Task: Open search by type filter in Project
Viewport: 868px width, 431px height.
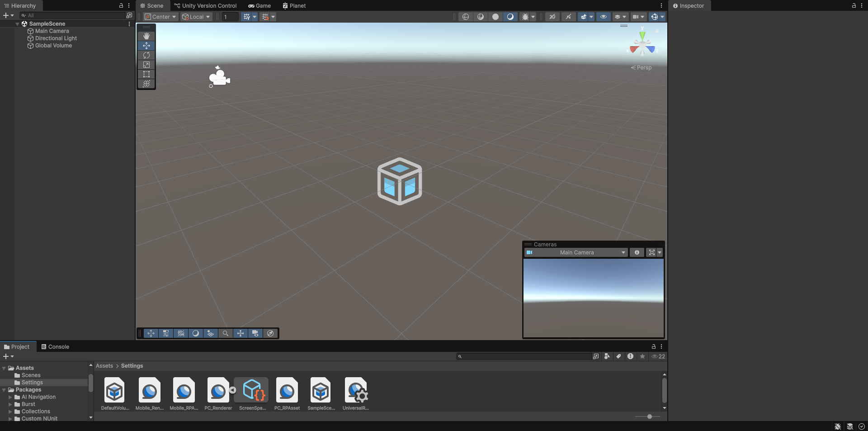Action: tap(607, 356)
